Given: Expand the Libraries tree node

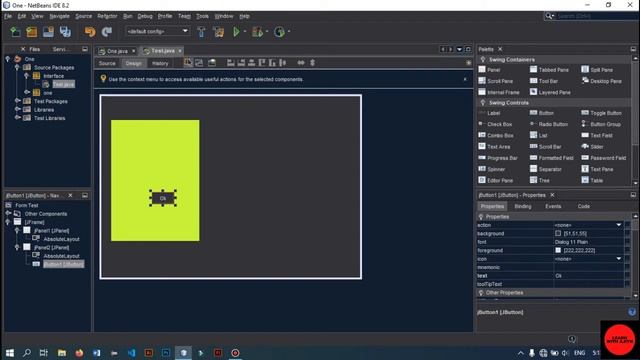Looking at the screenshot, I should click(17, 109).
